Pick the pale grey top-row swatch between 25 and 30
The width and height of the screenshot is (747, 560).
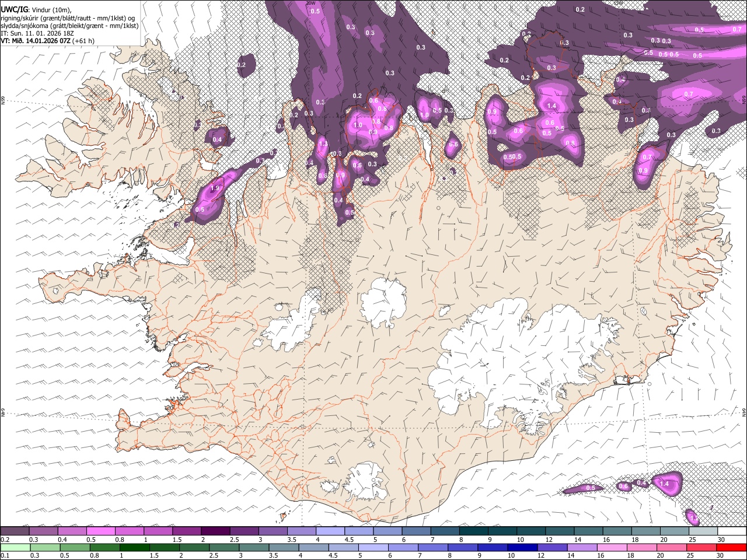click(x=703, y=531)
